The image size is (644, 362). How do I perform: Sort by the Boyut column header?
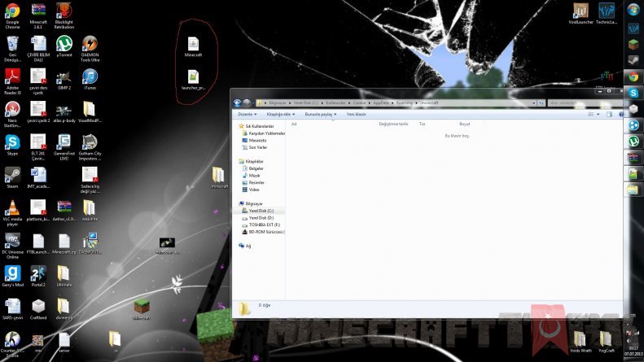click(x=465, y=124)
